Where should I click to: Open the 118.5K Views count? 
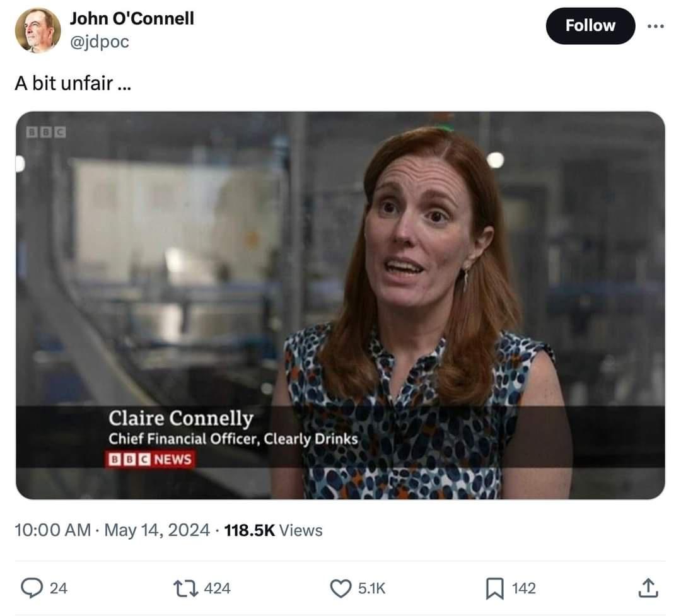pos(273,530)
